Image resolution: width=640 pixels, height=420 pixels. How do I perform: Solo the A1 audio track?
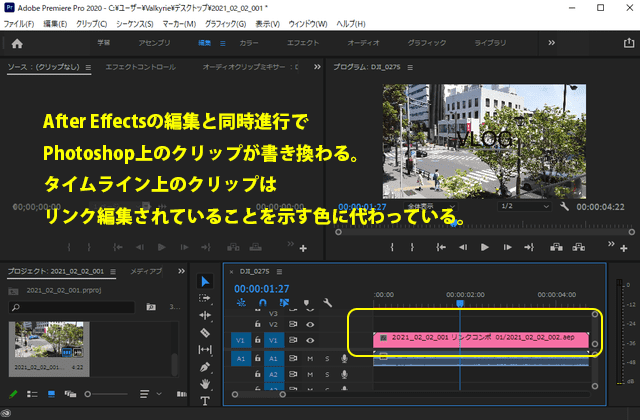tap(327, 358)
